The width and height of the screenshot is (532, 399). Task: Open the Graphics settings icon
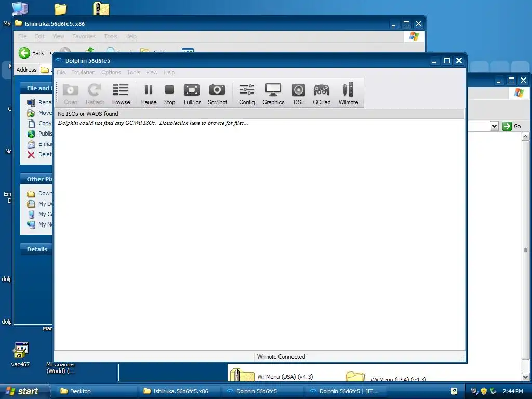(273, 95)
